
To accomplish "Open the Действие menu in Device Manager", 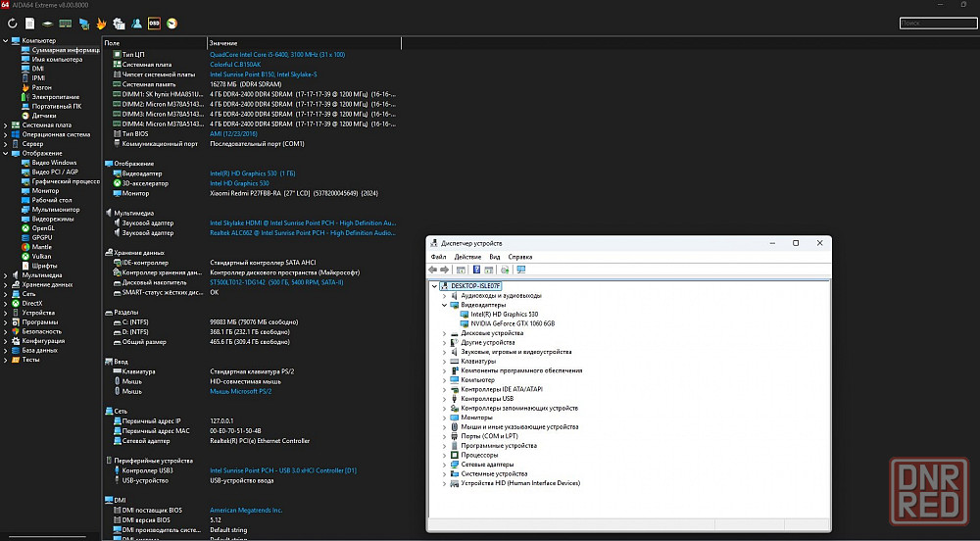I will pos(467,257).
